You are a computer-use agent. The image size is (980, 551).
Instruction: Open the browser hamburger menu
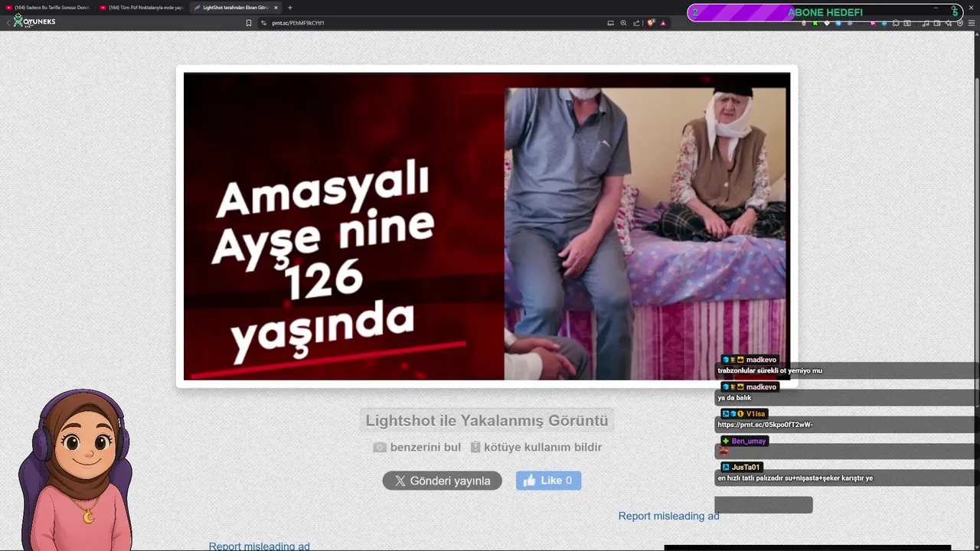[x=972, y=23]
